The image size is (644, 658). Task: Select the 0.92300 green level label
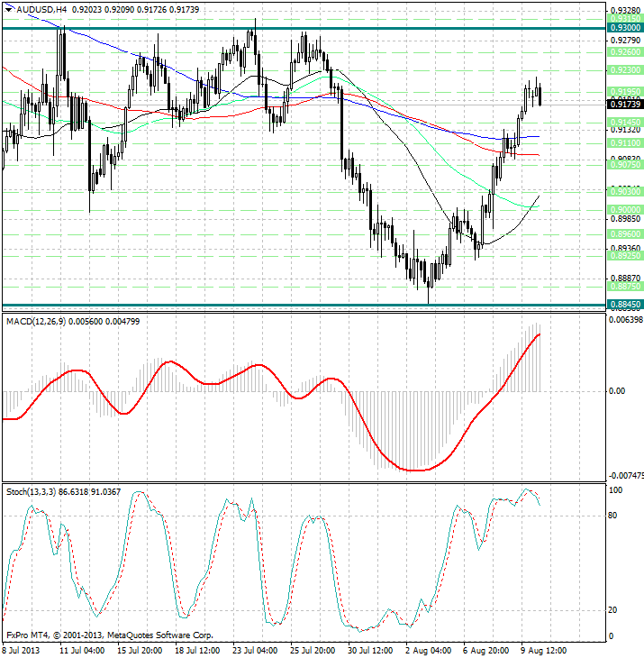[x=622, y=69]
